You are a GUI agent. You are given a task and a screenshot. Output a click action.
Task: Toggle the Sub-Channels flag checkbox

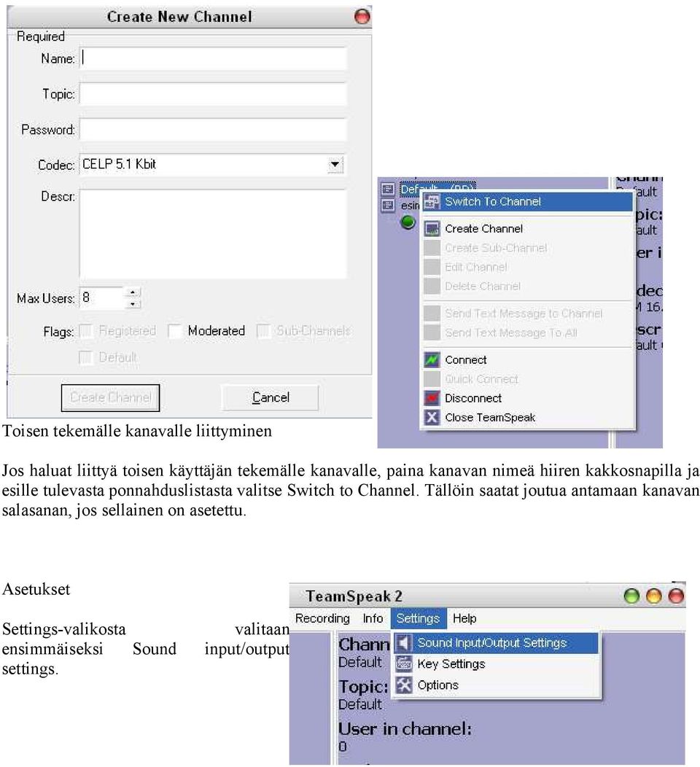(264, 331)
